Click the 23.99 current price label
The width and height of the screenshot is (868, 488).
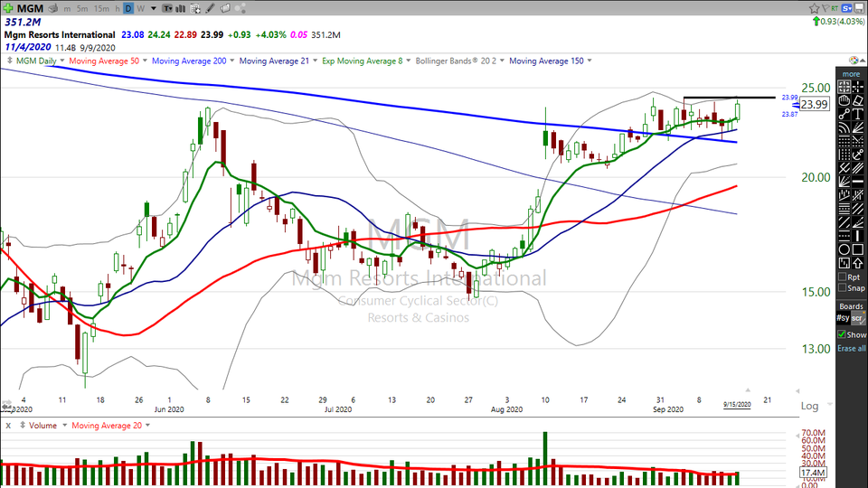click(815, 105)
